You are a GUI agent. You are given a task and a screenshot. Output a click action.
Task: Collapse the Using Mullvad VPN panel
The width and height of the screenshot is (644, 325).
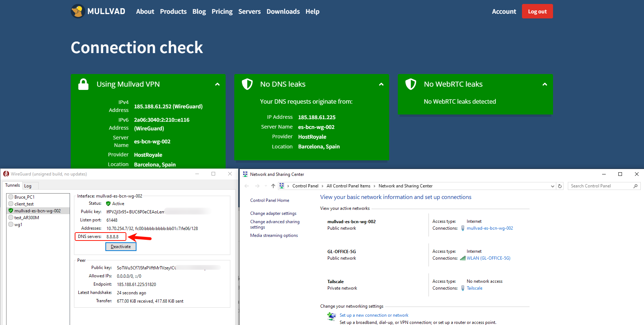click(217, 84)
